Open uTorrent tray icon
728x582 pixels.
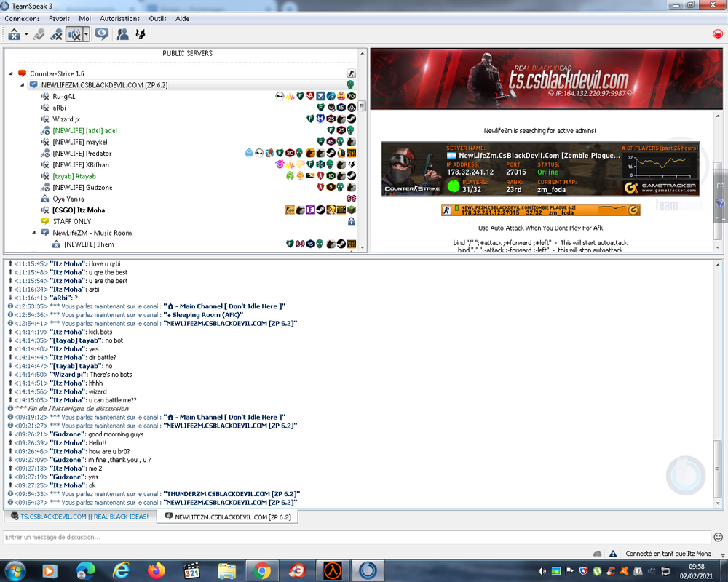pos(597,571)
